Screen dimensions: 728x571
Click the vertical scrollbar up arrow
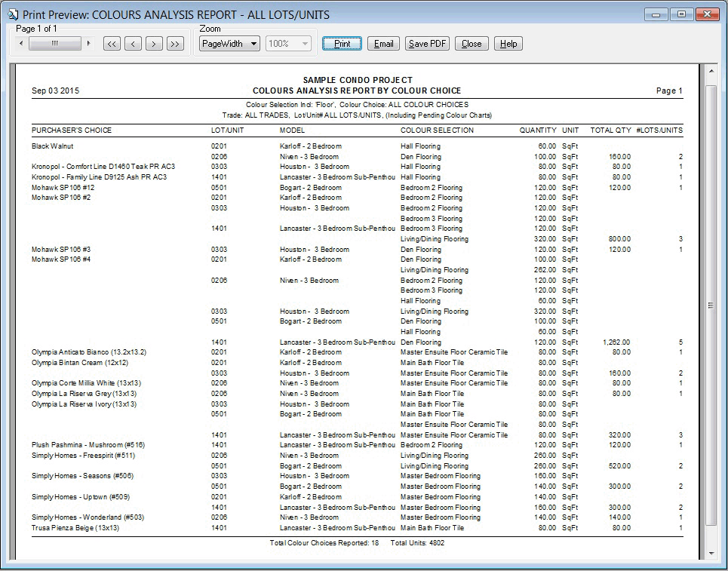point(711,71)
